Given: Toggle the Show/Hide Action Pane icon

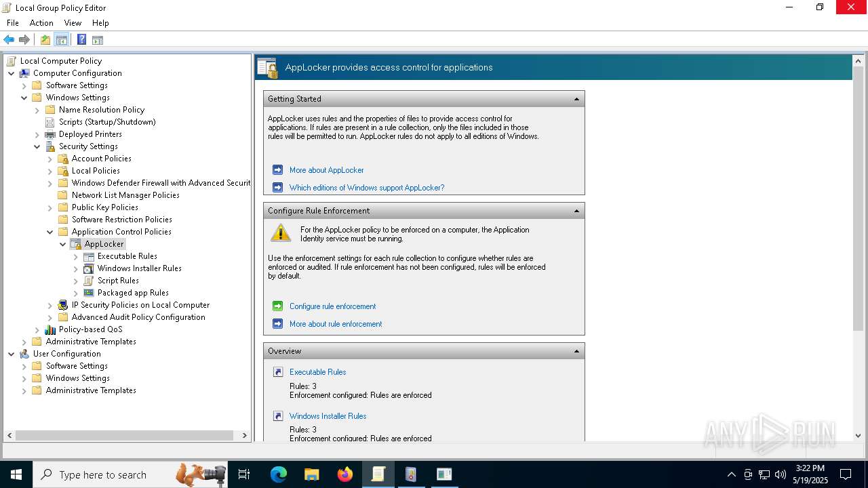Looking at the screenshot, I should pyautogui.click(x=98, y=40).
